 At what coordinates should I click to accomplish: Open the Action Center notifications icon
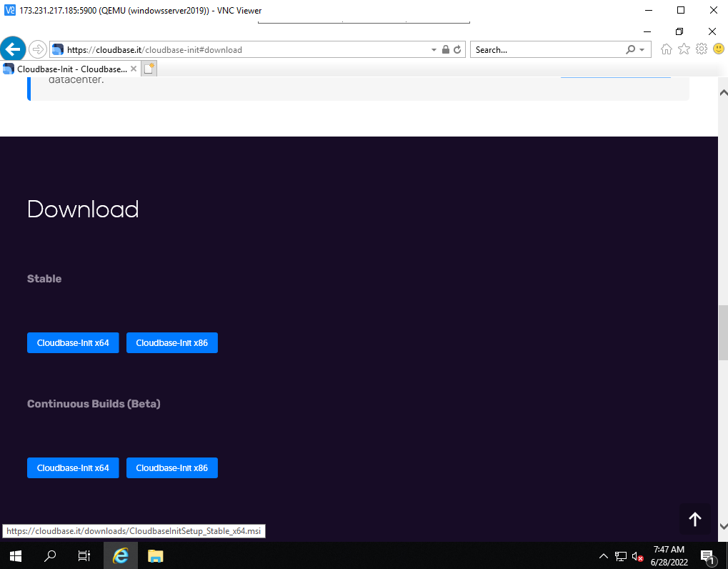click(x=707, y=556)
